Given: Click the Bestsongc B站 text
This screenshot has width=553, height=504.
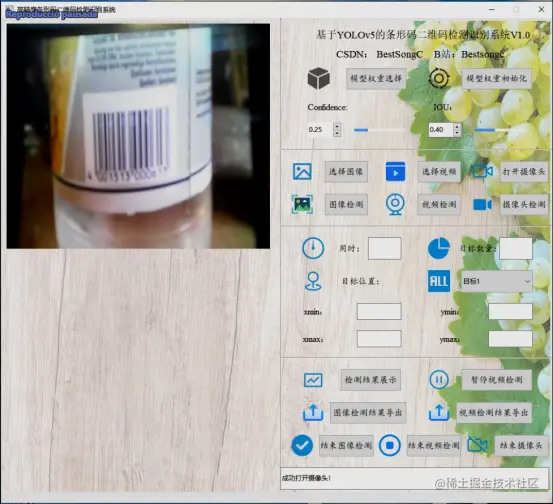Looking at the screenshot, I should point(482,54).
